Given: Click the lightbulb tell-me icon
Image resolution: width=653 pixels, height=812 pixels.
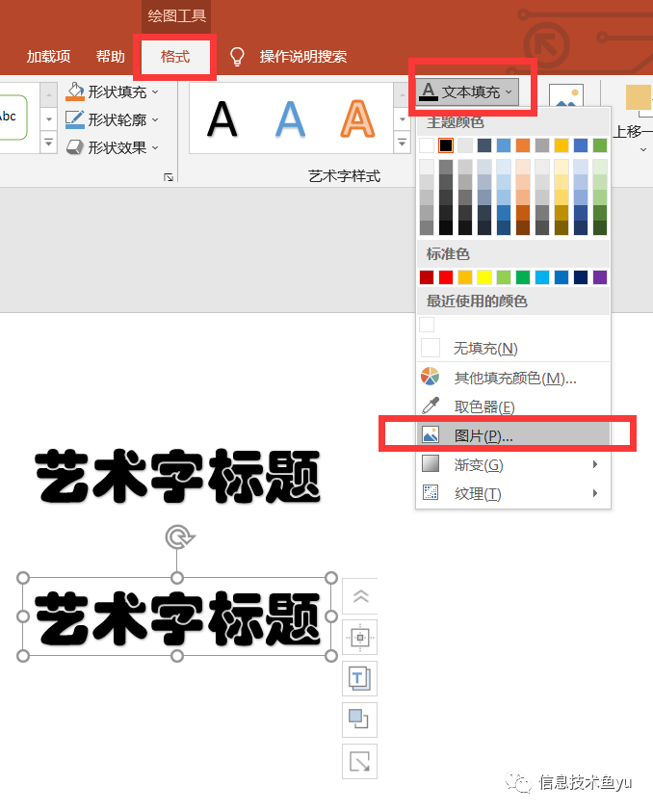Looking at the screenshot, I should tap(237, 57).
